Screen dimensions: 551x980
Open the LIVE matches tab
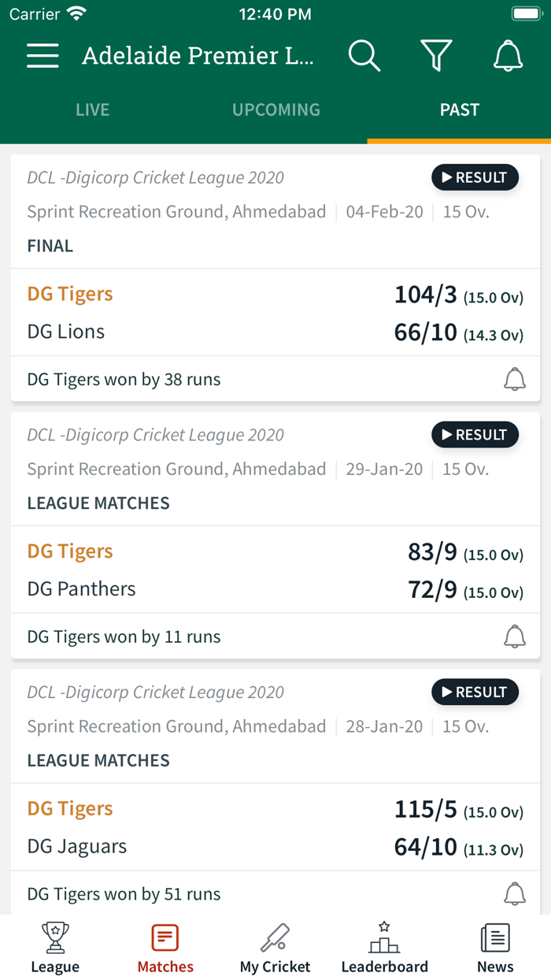pos(92,110)
